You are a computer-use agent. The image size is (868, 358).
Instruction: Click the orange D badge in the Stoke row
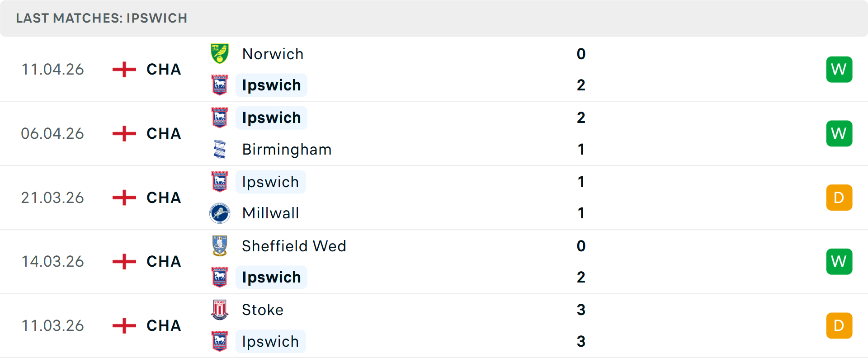(839, 325)
